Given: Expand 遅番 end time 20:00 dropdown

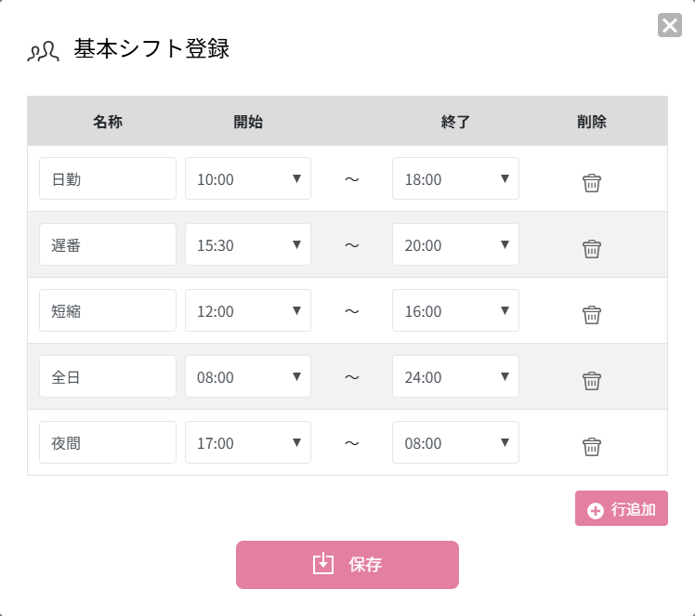Looking at the screenshot, I should (455, 244).
